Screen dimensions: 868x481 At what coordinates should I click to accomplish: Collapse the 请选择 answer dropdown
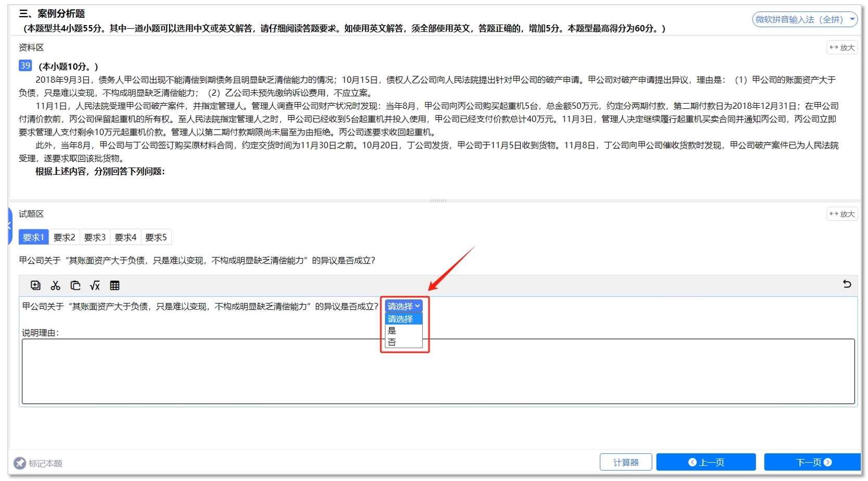pyautogui.click(x=404, y=306)
